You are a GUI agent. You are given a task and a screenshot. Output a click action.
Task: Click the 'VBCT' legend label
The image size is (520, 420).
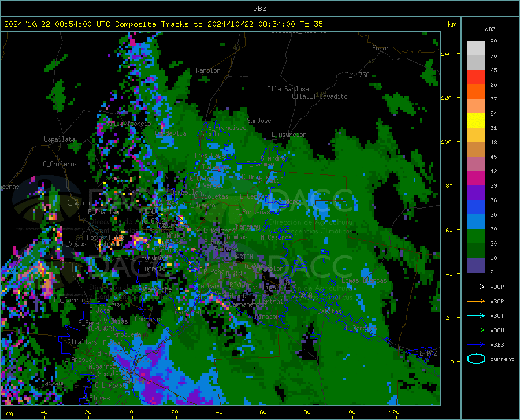(x=497, y=316)
